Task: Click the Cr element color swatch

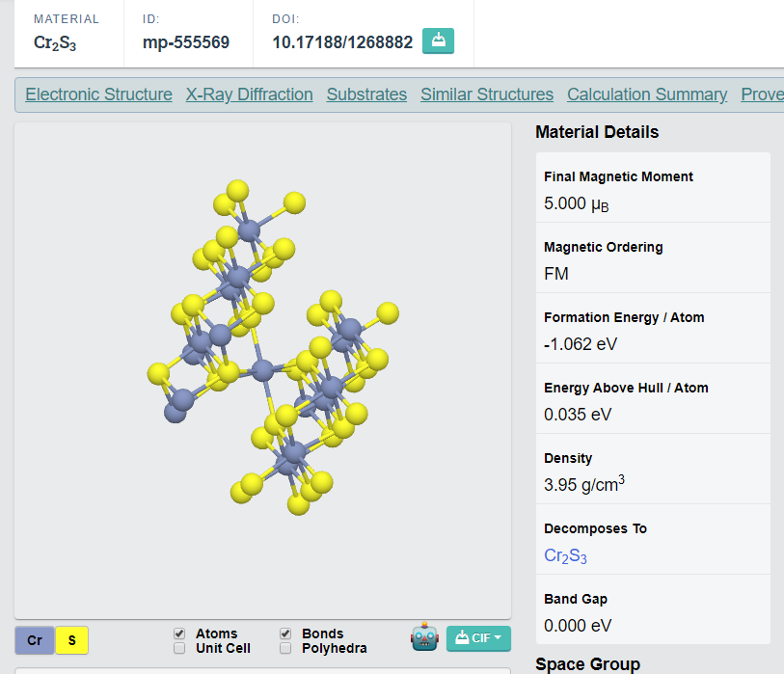Action: pos(34,639)
